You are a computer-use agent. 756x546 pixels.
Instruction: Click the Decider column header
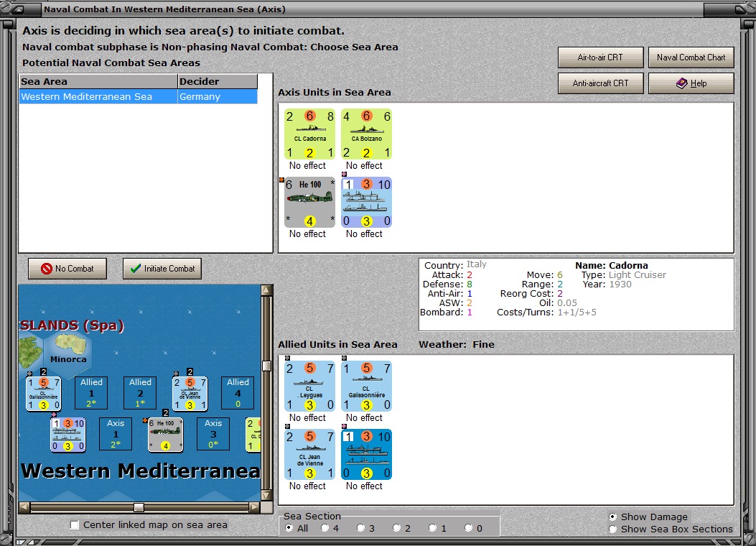click(218, 81)
